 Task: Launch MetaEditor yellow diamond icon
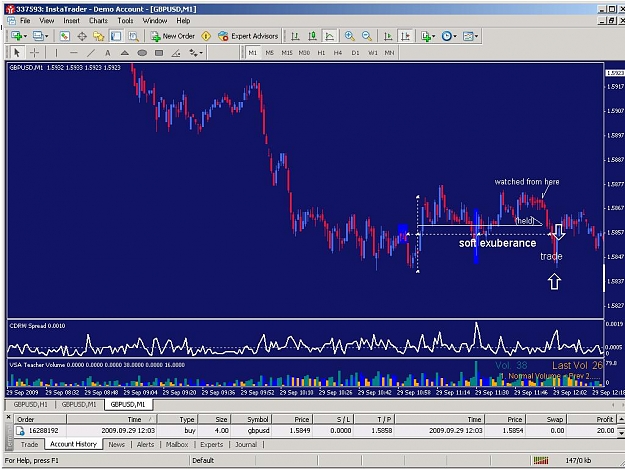(x=206, y=36)
